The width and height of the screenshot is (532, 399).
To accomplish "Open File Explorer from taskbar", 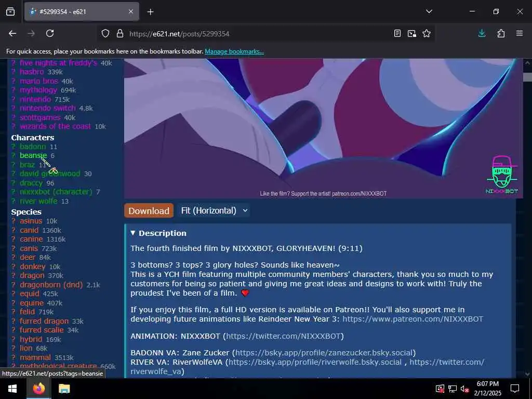I will 64,389.
